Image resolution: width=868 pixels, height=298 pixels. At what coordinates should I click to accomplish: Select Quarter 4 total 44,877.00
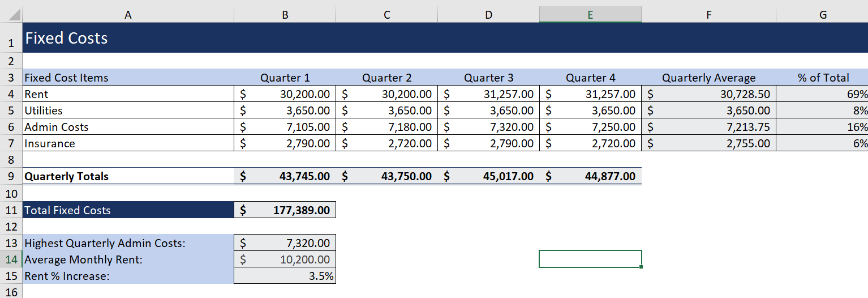tap(590, 176)
